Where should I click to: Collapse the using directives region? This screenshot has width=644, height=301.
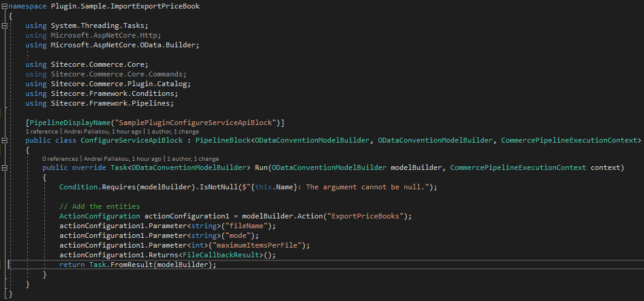click(4, 26)
